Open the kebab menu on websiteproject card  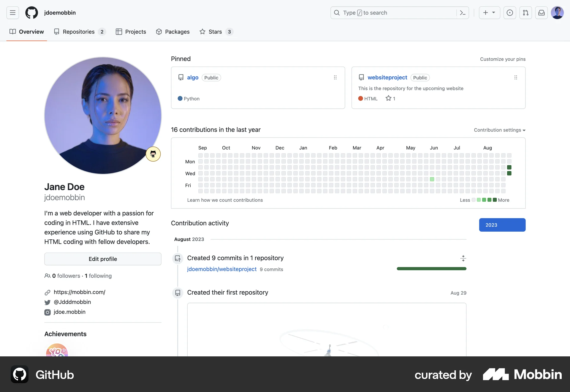coord(516,77)
